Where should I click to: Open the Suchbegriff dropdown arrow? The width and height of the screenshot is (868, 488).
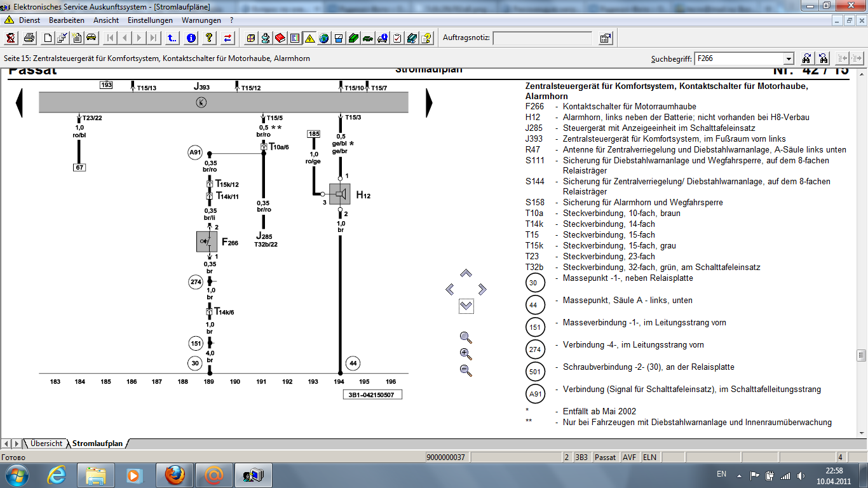pos(789,58)
